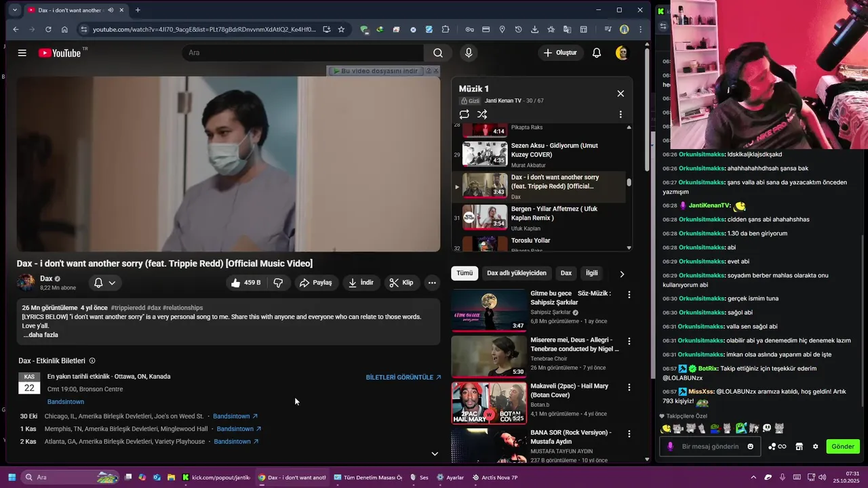Expand description with ...daha fazla

point(41,335)
